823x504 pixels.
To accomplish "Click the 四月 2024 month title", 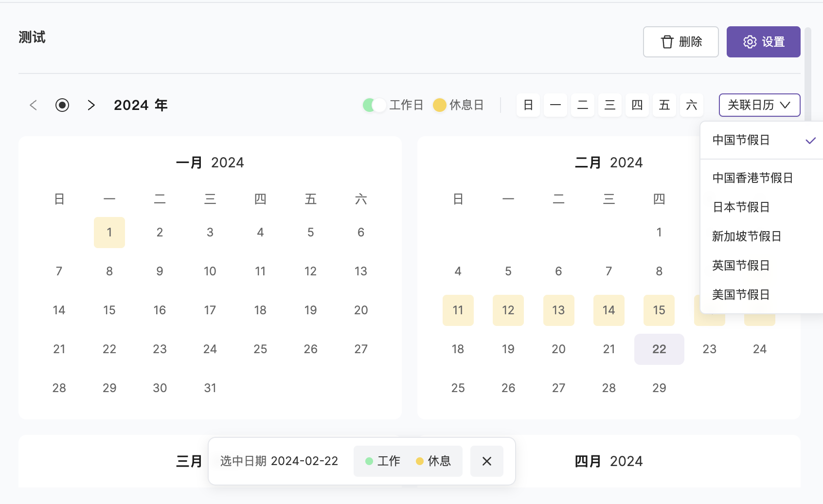I will point(609,461).
